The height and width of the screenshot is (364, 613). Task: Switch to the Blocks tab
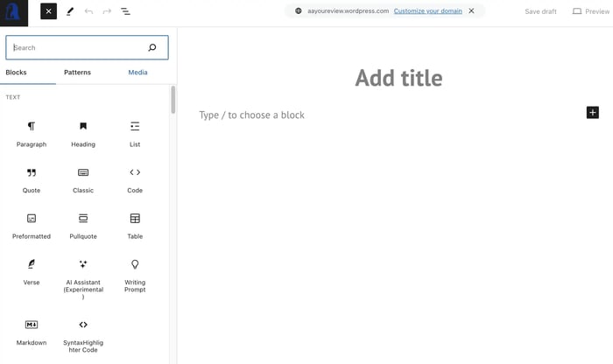[16, 73]
